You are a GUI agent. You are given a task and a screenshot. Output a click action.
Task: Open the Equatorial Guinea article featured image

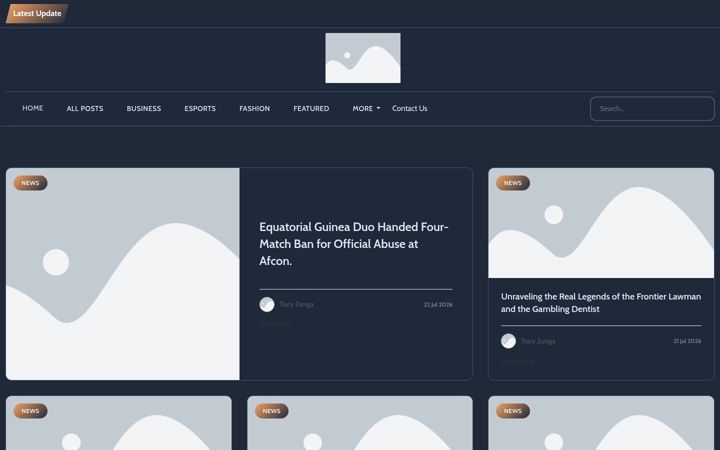pos(123,274)
